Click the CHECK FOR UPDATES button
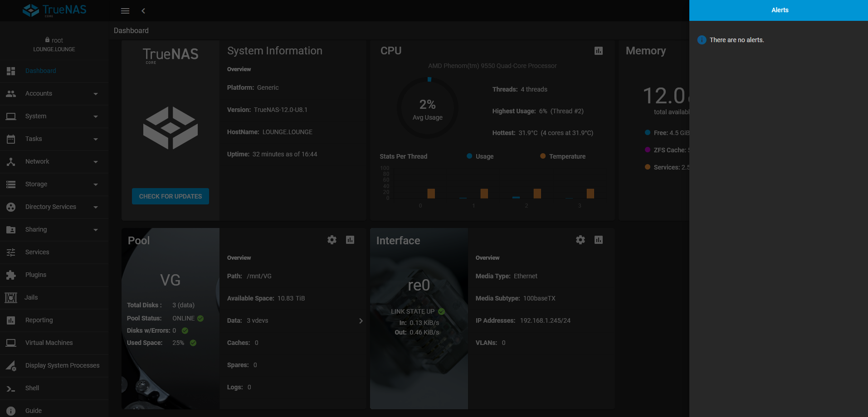Viewport: 868px width, 417px height. click(x=171, y=196)
